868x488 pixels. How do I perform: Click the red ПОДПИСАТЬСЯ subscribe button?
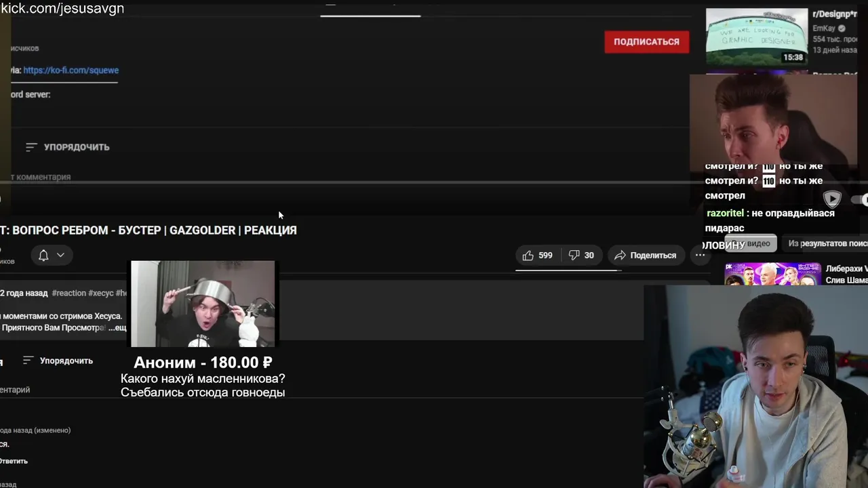pyautogui.click(x=646, y=42)
